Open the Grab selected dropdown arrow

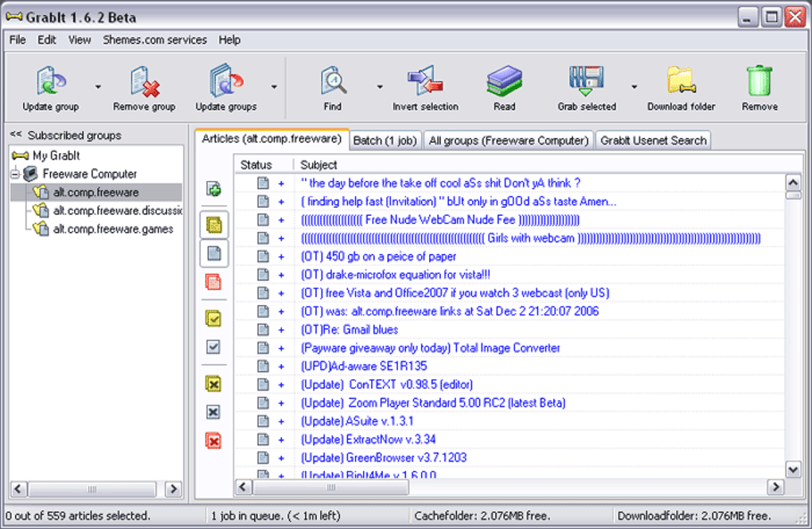(x=634, y=87)
